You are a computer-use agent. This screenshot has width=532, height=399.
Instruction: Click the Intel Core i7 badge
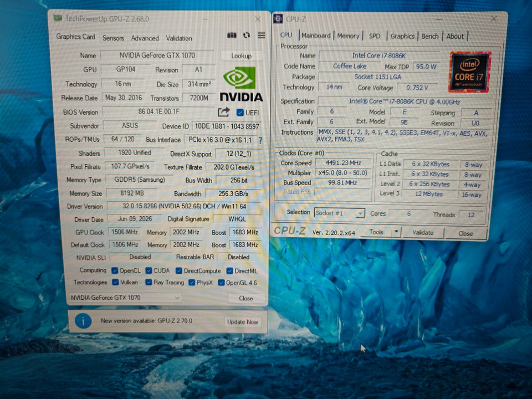tap(470, 72)
